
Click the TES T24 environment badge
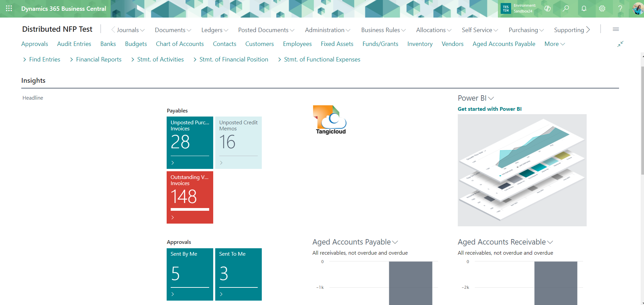pyautogui.click(x=506, y=8)
